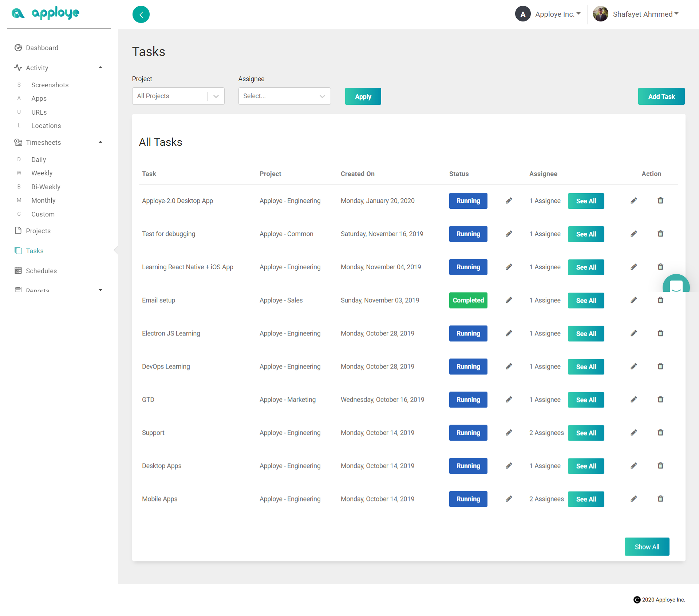The width and height of the screenshot is (699, 616).
Task: Click the back arrow circle button
Action: click(x=141, y=15)
